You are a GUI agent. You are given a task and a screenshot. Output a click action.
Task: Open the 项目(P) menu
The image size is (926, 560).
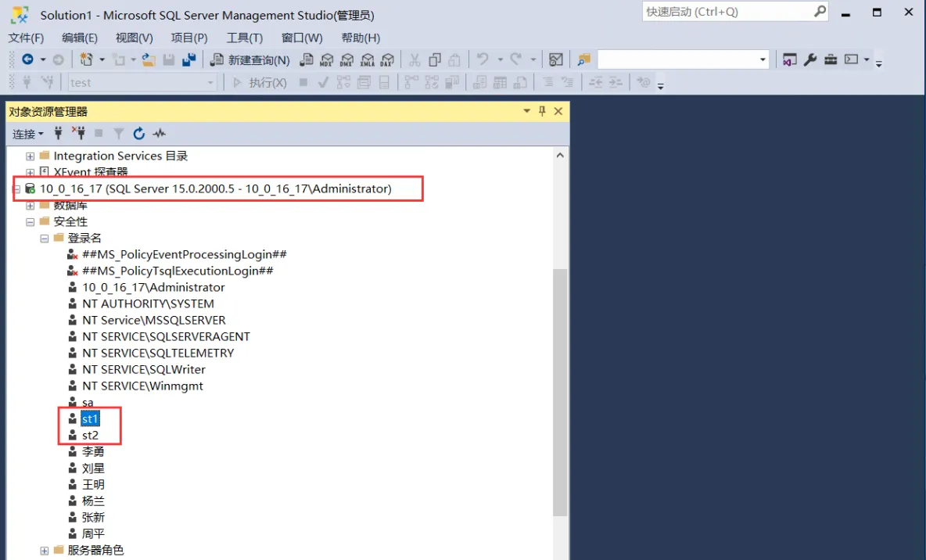189,38
